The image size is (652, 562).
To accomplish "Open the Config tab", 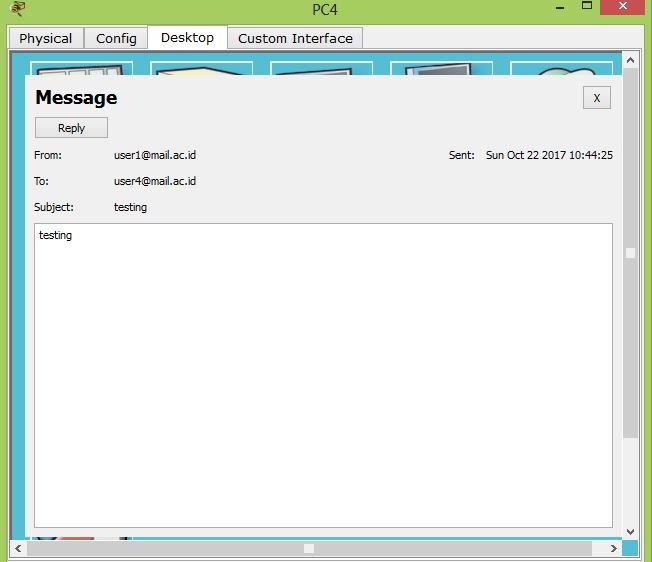I will click(x=116, y=38).
